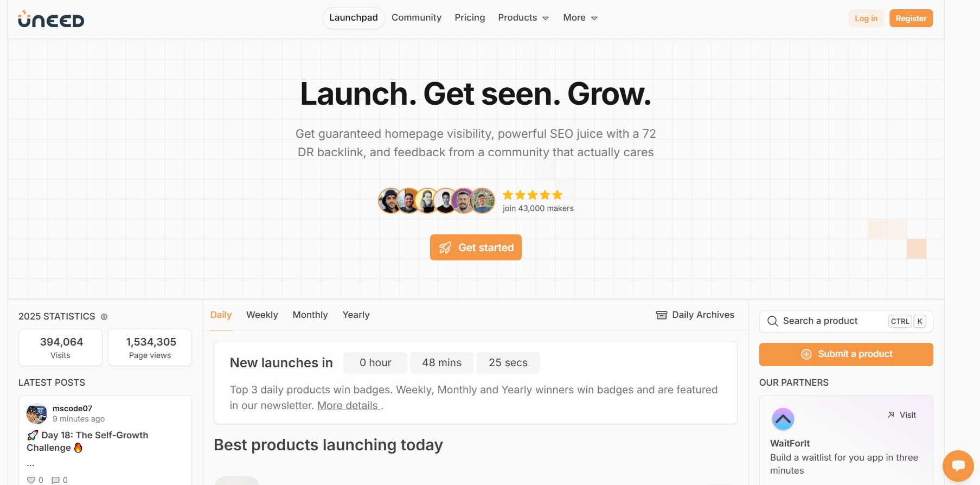Click mscode07's avatar picture
The image size is (980, 485).
[x=37, y=414]
